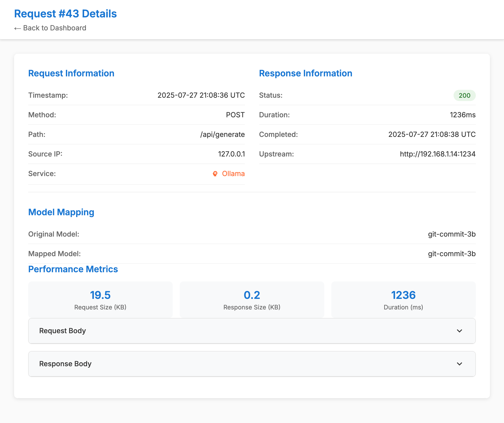Screen dimensions: 504x423
Task: Select the upstream URL http://192.168.1.14:1234
Action: [437, 154]
